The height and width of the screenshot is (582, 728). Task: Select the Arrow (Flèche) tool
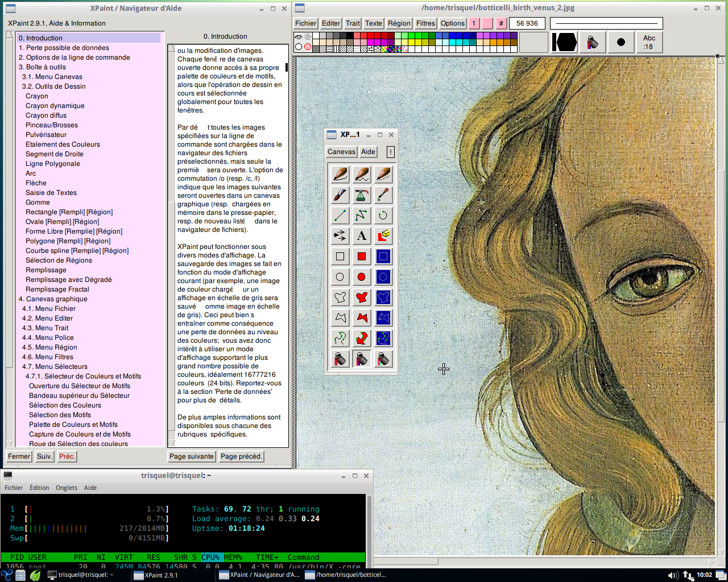(x=340, y=236)
